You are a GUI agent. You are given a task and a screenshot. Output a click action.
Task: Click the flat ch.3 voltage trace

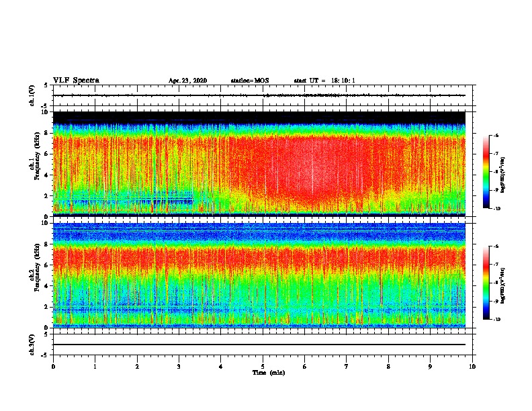point(259,345)
